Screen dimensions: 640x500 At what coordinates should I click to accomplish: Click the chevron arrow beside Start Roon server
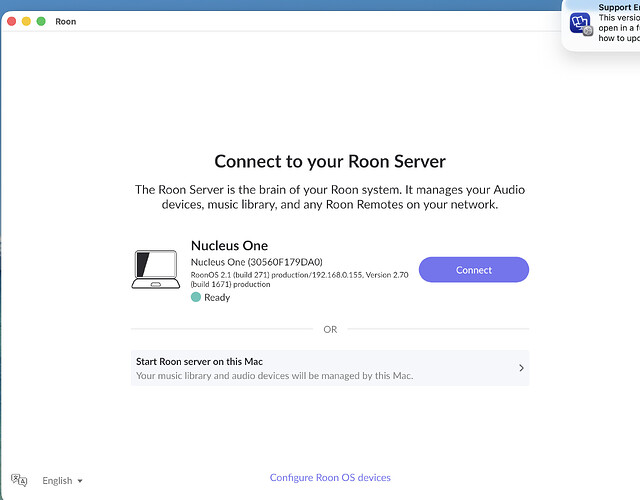coord(521,368)
